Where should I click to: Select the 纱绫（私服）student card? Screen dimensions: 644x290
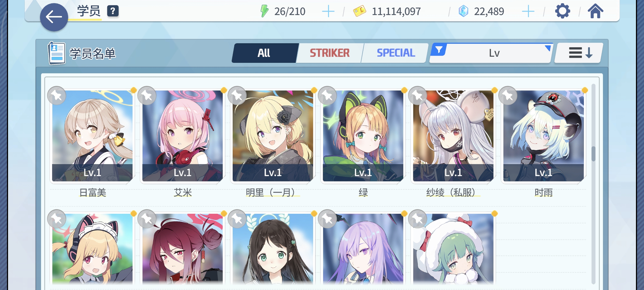(x=453, y=136)
